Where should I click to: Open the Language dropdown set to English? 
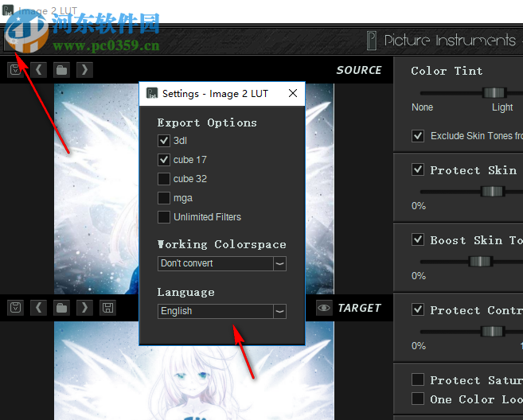click(222, 311)
